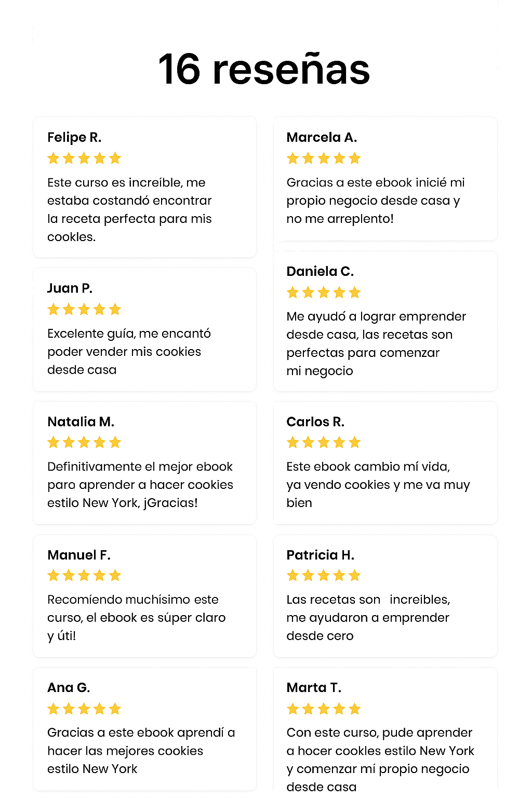Click the first star under Natalia M.
This screenshot has height=798, width=532.
tap(54, 443)
